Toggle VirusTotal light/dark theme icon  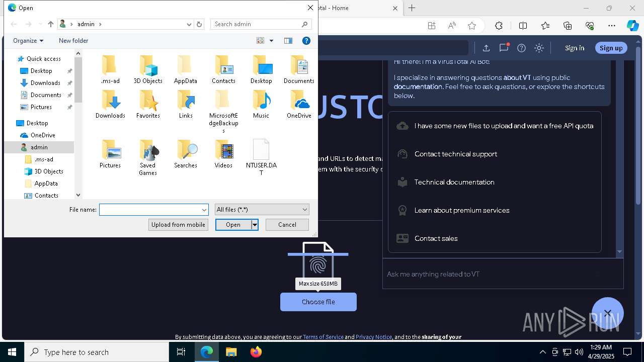pyautogui.click(x=539, y=48)
